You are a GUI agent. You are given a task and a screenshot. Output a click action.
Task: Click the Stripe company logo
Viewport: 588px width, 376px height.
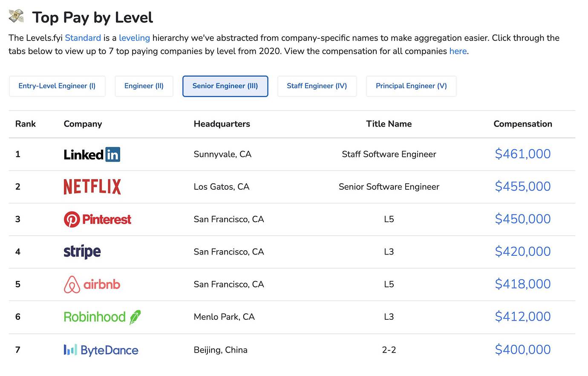(82, 252)
